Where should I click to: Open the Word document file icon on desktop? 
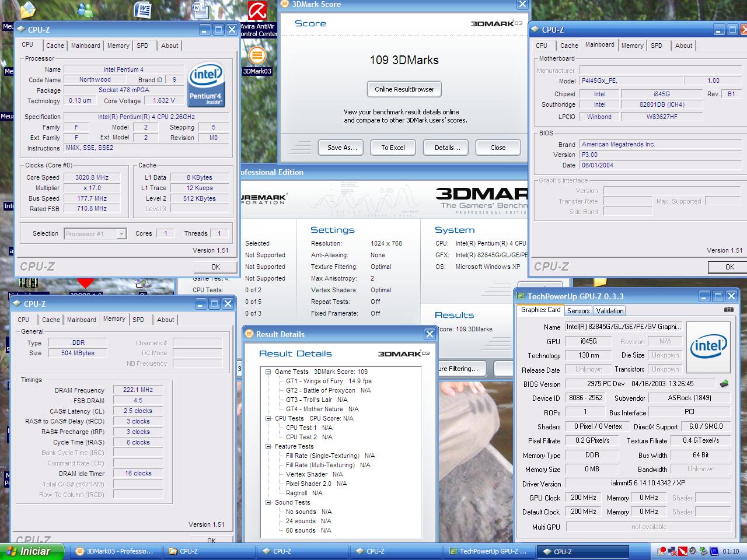click(200, 10)
